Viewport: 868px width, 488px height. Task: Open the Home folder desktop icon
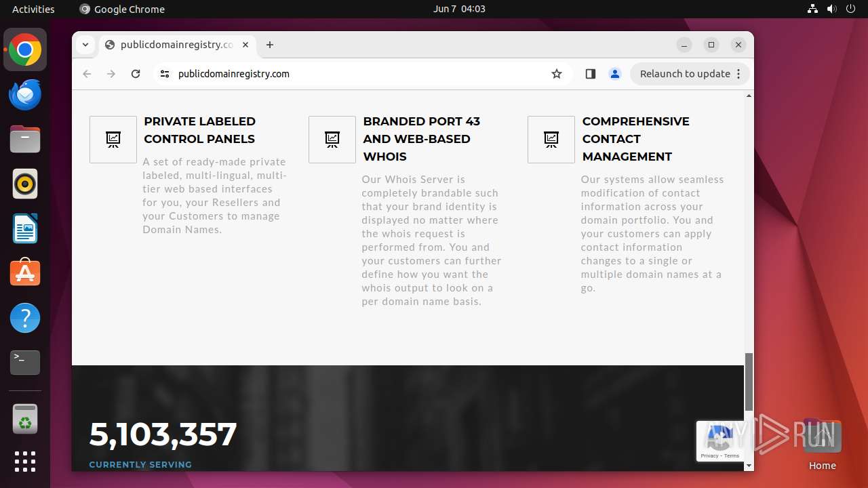[x=822, y=444]
